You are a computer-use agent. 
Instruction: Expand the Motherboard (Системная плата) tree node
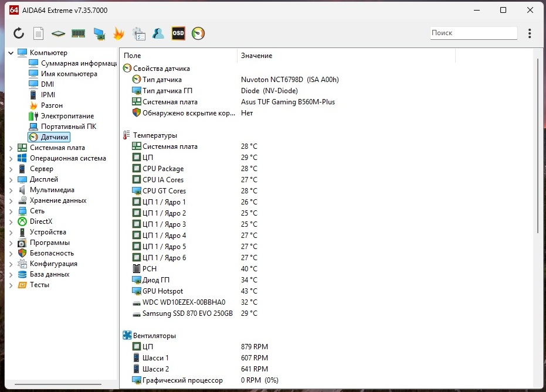coord(11,148)
